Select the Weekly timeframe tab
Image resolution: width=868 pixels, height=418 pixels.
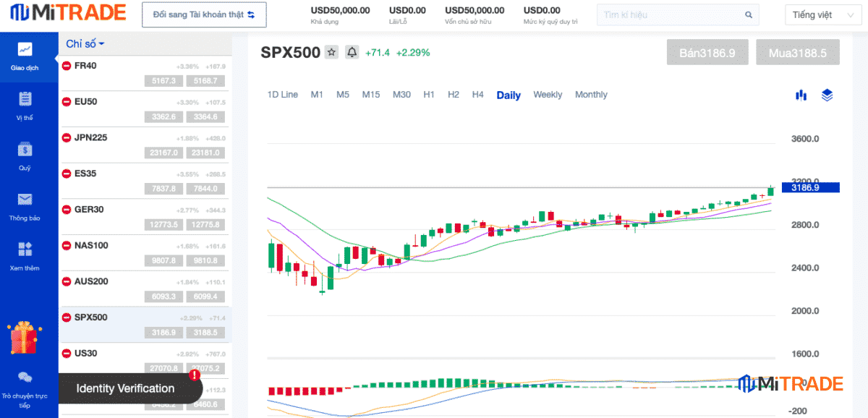coord(548,95)
